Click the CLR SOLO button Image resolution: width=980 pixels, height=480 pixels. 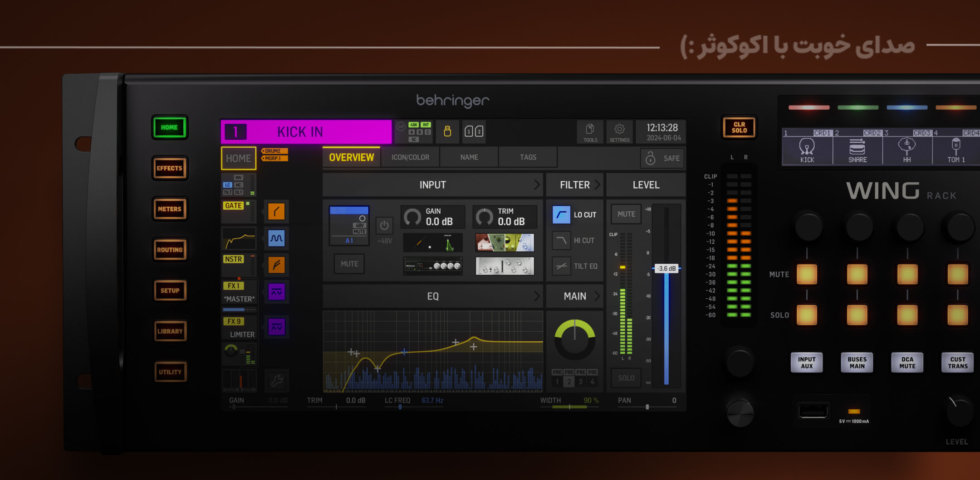(x=739, y=127)
